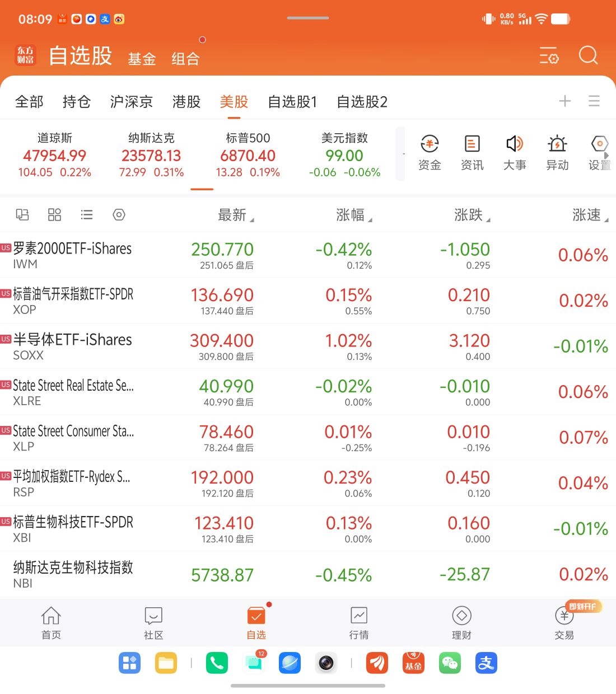Select 全部 watchlist category
The image size is (616, 694).
tap(29, 101)
